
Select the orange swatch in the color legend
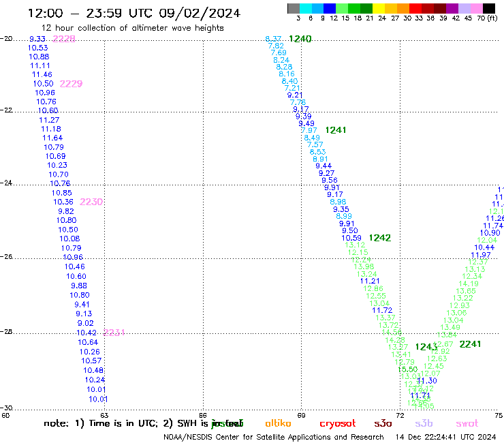(403, 8)
